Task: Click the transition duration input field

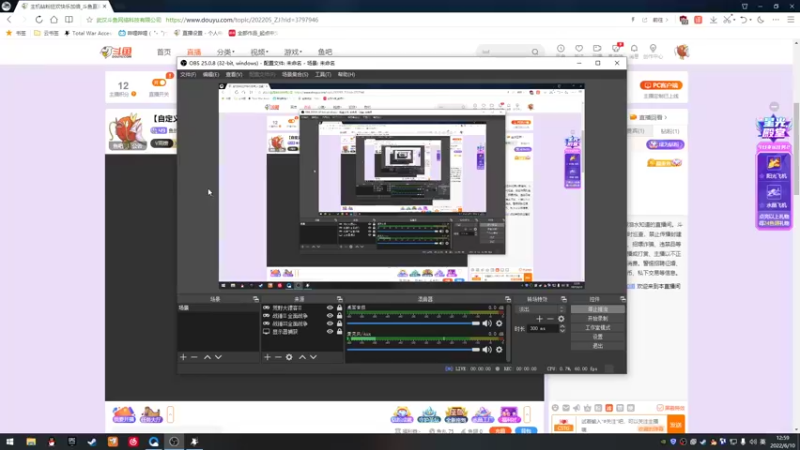Action: pos(543,329)
